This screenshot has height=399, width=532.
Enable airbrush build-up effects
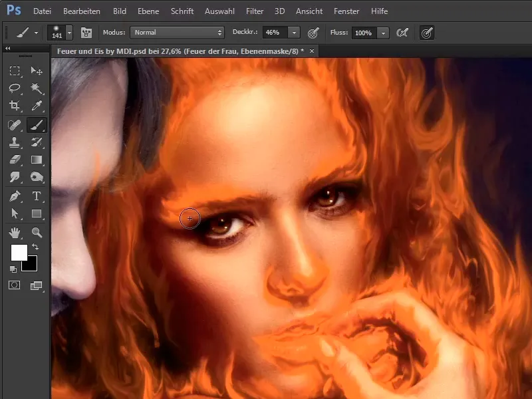pyautogui.click(x=402, y=33)
